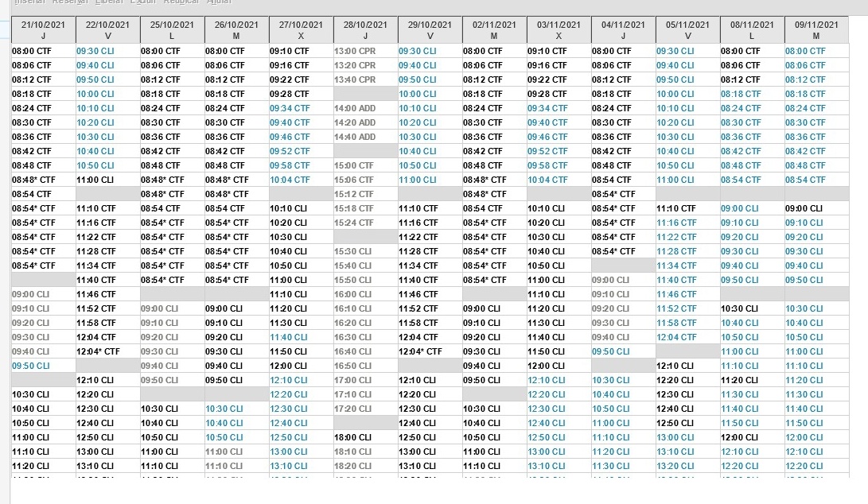Select the 04/11/2021 J column header
This screenshot has width=868, height=504.
tap(623, 30)
